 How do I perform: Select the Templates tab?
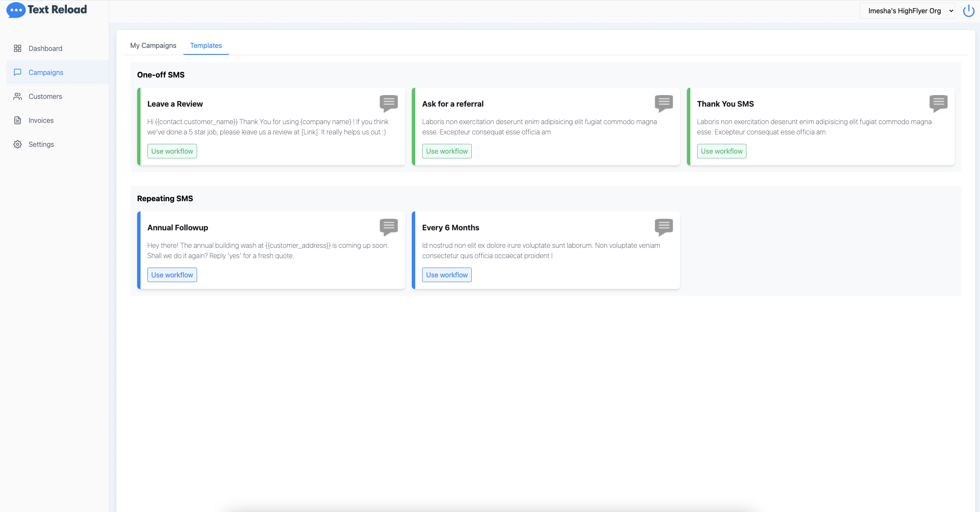206,45
